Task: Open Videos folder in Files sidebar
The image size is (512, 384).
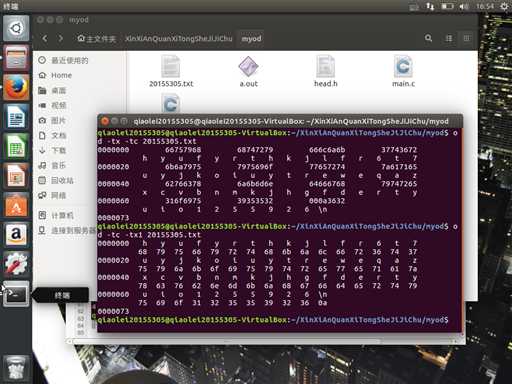Action: [x=52, y=105]
